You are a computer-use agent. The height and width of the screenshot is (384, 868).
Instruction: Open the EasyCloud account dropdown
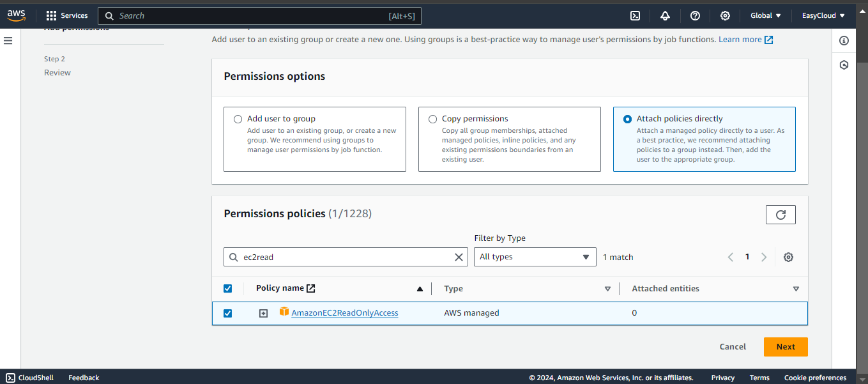[823, 16]
